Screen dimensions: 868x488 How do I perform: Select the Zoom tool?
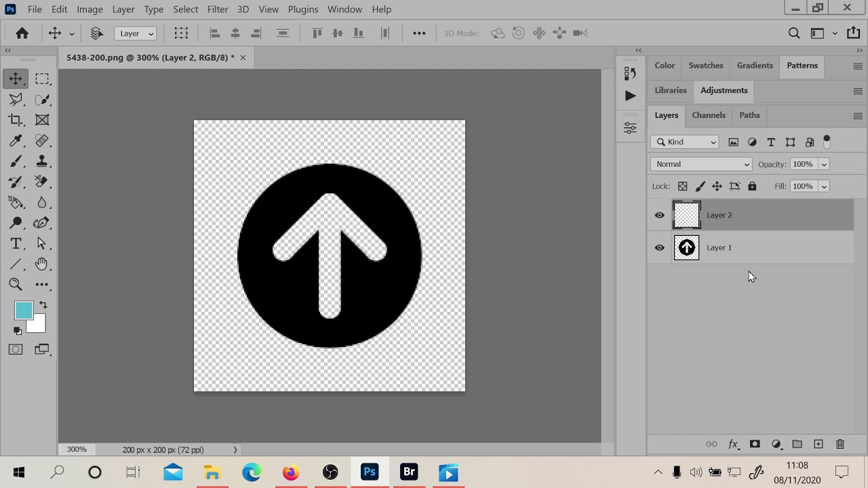[16, 285]
